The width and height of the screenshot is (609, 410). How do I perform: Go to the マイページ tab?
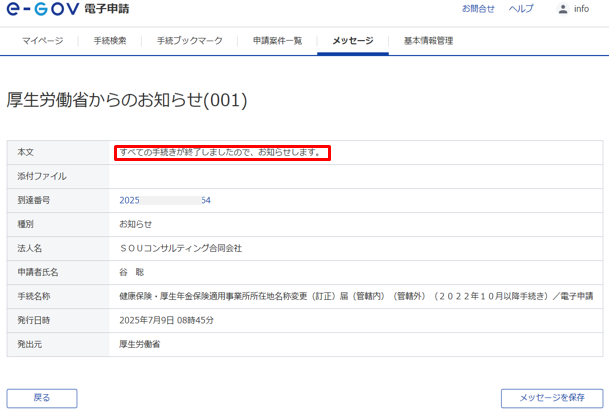pos(42,41)
